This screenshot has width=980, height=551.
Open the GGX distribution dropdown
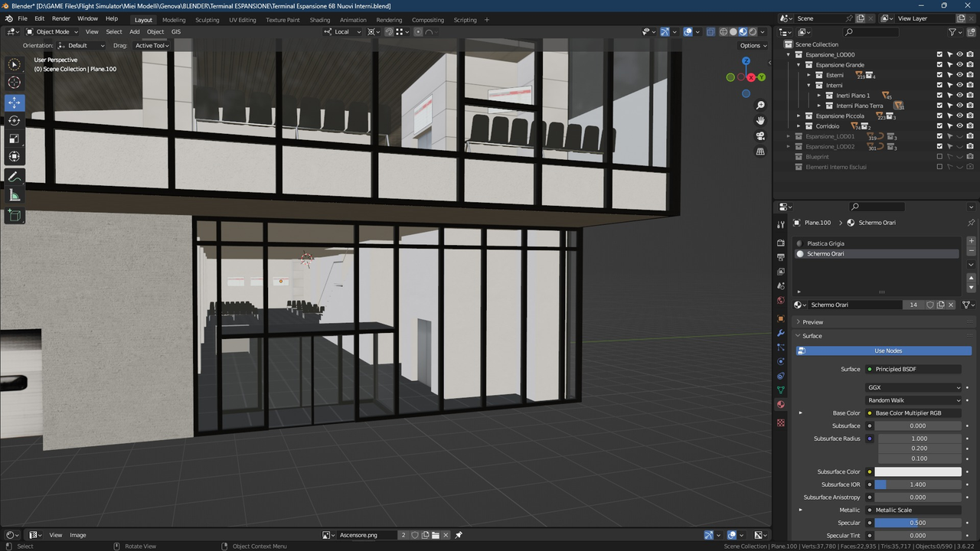tap(913, 387)
